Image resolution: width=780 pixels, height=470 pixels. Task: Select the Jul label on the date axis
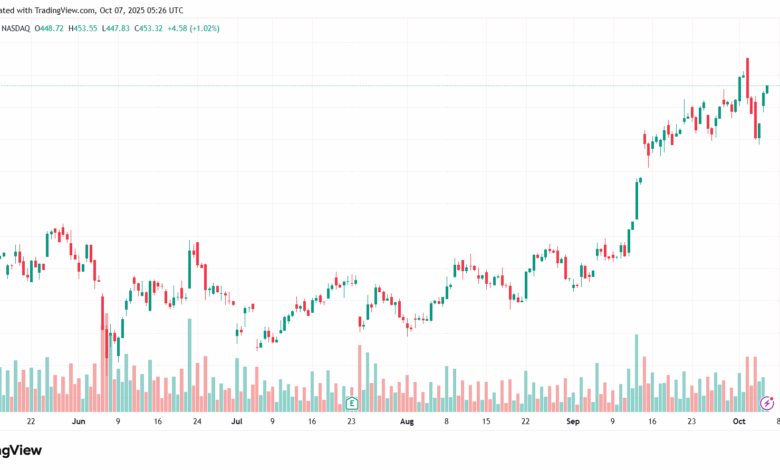237,421
